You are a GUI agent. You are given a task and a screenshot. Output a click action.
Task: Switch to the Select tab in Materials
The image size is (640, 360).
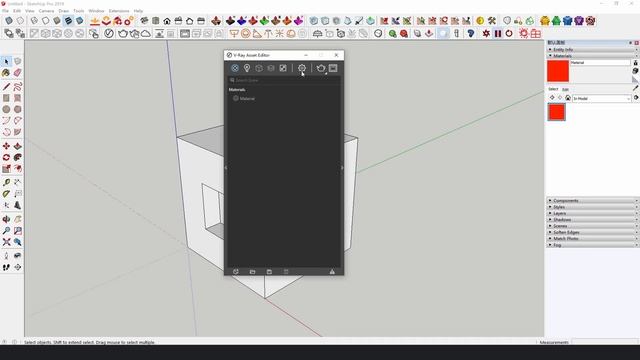coord(553,89)
